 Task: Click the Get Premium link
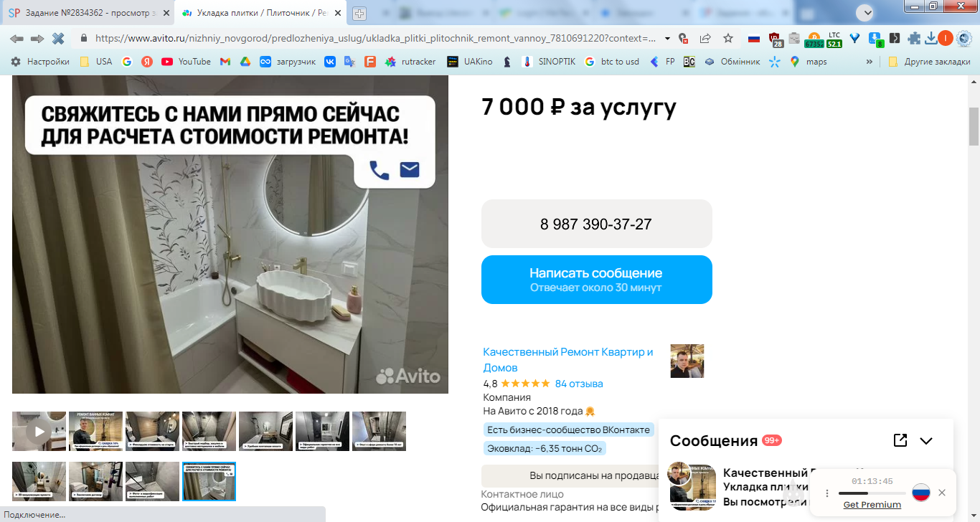[872, 505]
